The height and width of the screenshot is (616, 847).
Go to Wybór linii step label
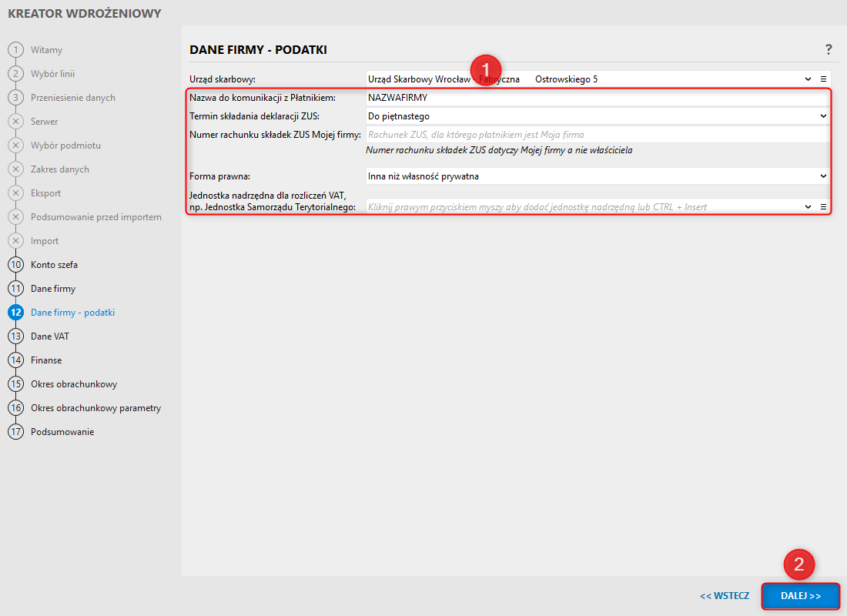52,73
